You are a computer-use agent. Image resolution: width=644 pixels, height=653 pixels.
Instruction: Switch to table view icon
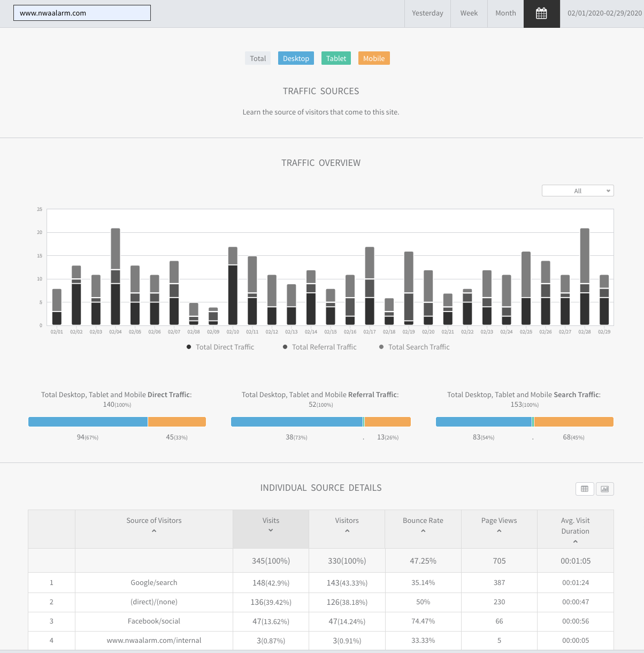[x=585, y=489]
